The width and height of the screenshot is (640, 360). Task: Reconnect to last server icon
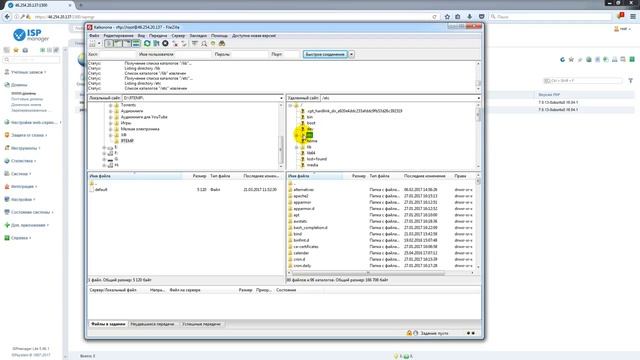pyautogui.click(x=184, y=43)
